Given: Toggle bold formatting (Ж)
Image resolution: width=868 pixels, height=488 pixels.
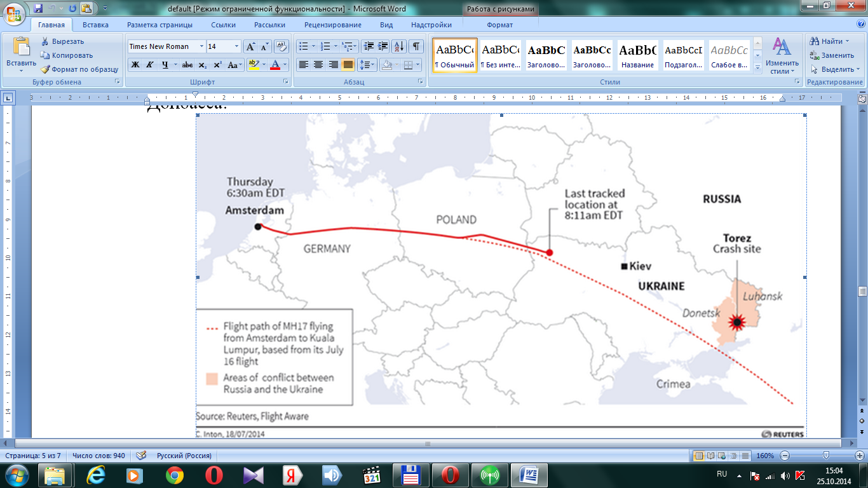Looking at the screenshot, I should click(x=135, y=65).
